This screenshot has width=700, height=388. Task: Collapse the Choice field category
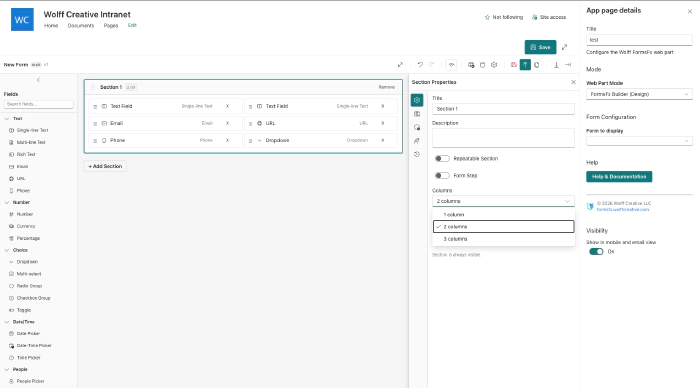click(x=7, y=250)
